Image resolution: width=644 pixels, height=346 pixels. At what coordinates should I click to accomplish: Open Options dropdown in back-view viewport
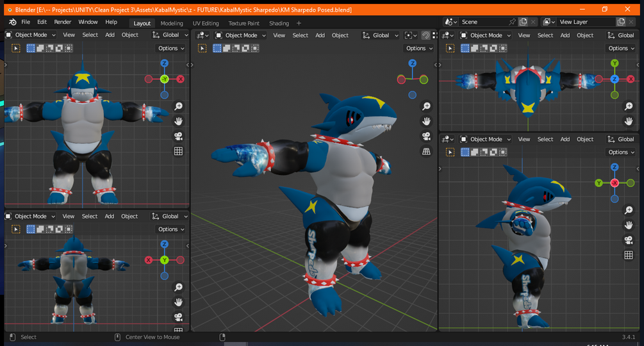point(171,229)
